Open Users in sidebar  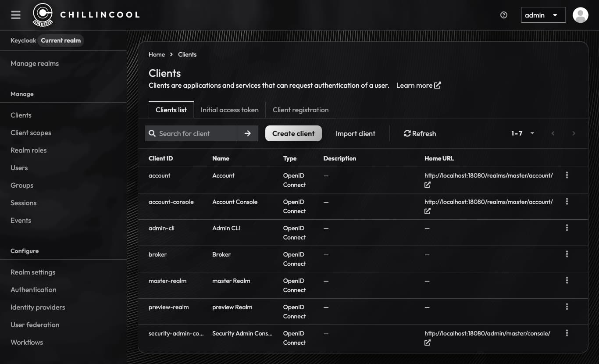click(x=19, y=168)
